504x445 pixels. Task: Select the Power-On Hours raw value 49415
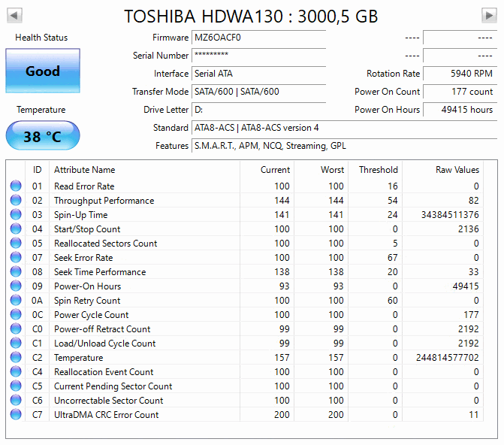tap(466, 286)
